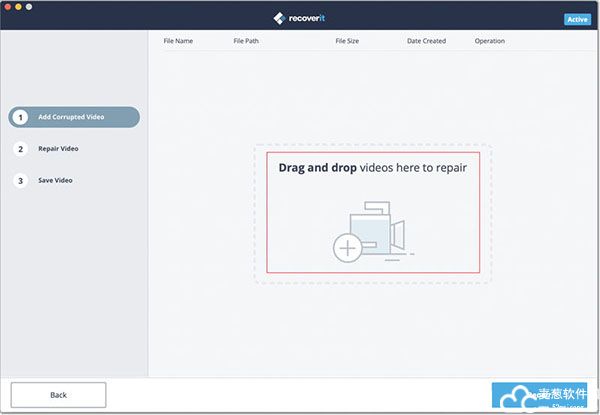The height and width of the screenshot is (415, 600).
Task: Click the plus circle add-video icon
Action: click(347, 249)
